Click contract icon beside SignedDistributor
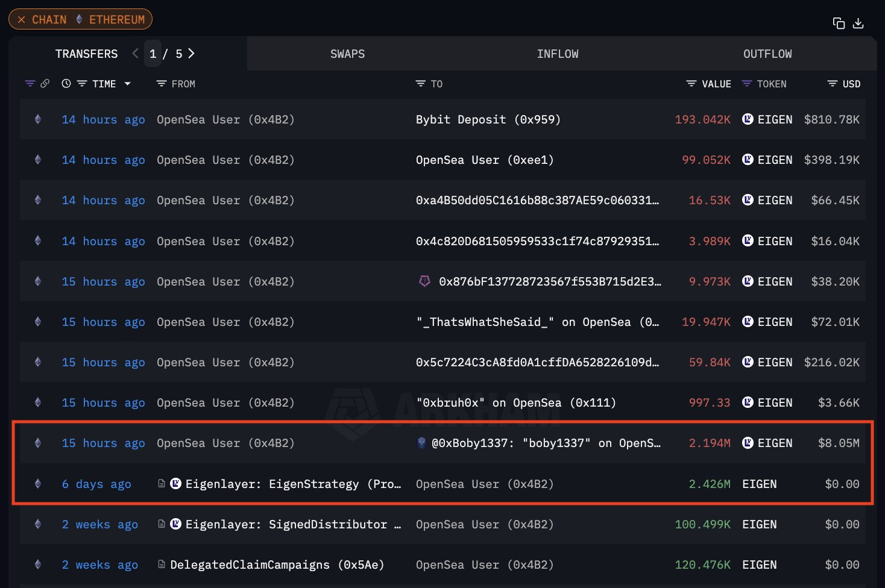885x588 pixels. point(162,524)
